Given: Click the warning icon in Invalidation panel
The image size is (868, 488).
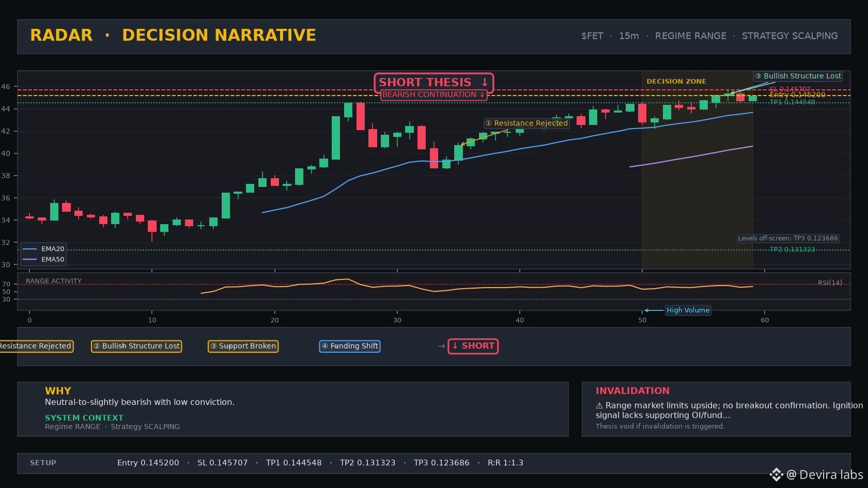Looking at the screenshot, I should (599, 406).
